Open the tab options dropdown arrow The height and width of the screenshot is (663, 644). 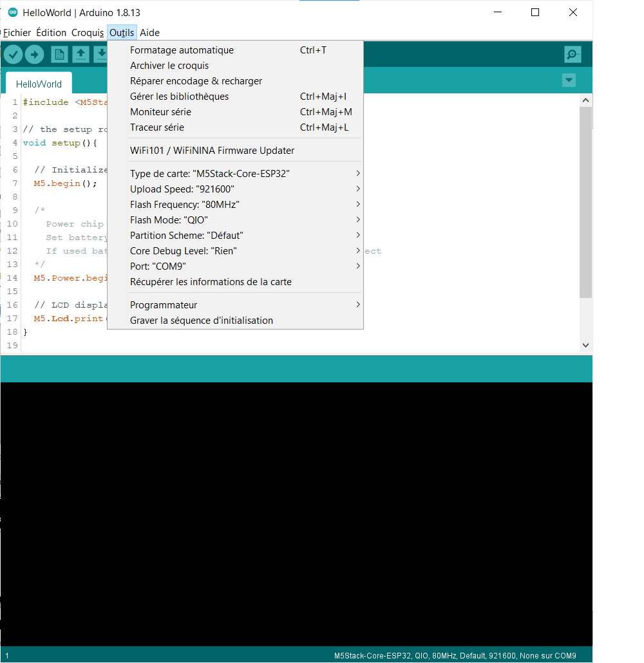(x=569, y=80)
